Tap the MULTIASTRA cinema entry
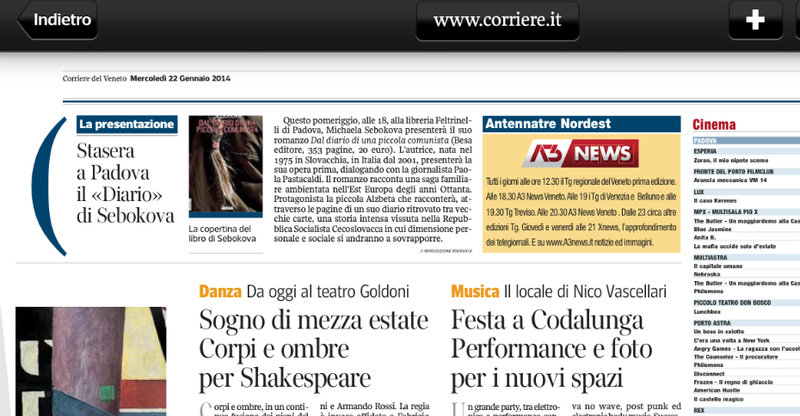800x416 pixels. [712, 257]
